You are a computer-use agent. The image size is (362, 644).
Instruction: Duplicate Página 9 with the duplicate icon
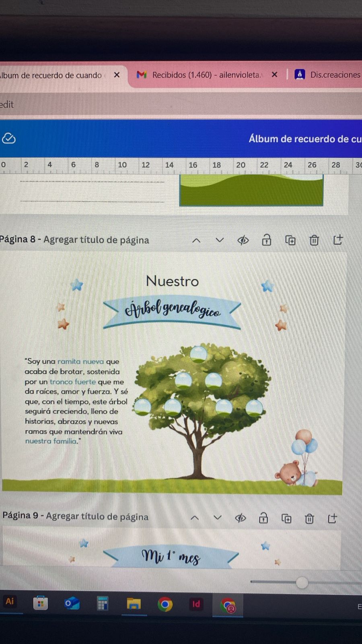pyautogui.click(x=286, y=518)
